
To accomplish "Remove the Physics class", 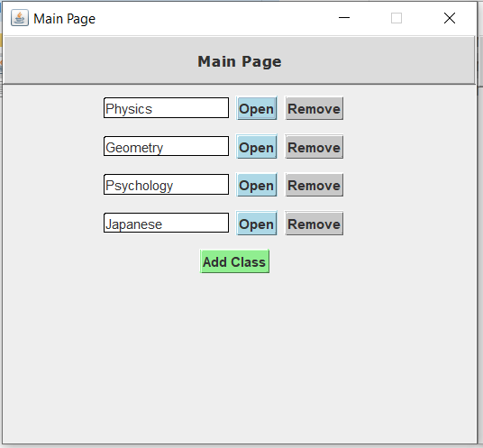I will click(314, 108).
